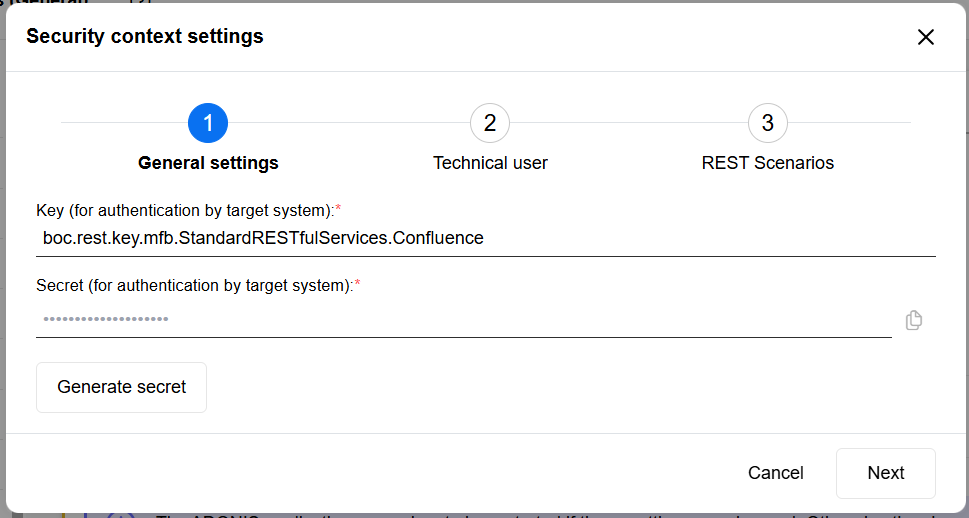Viewport: 969px width, 518px height.
Task: Click the Security context settings title
Action: 145,37
